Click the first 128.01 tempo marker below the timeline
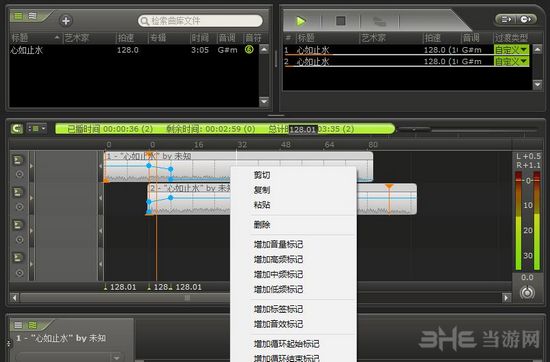 (x=120, y=287)
